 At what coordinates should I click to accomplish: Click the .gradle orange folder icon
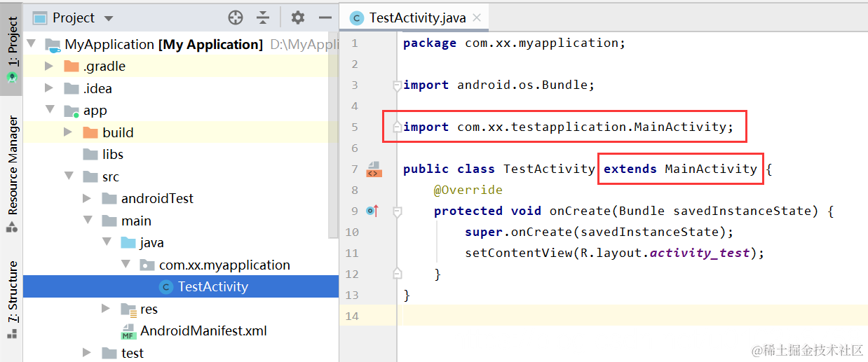[x=72, y=67]
